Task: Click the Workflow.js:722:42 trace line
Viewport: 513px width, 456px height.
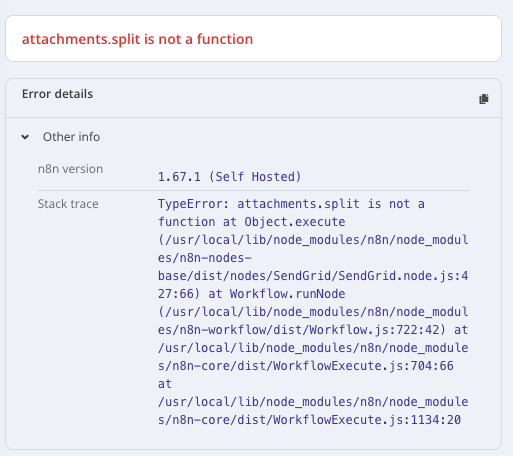Action: [x=313, y=330]
